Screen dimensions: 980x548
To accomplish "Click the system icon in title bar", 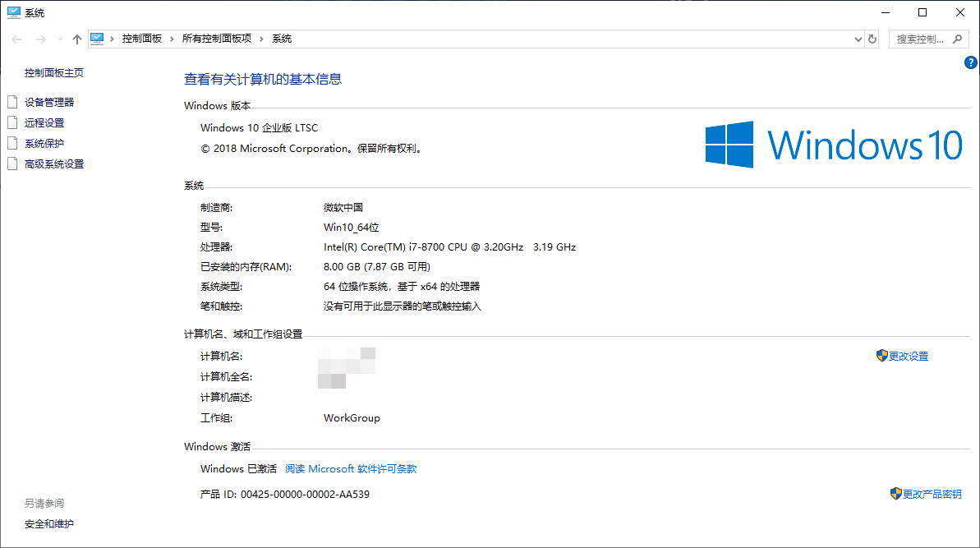I will click(x=14, y=12).
